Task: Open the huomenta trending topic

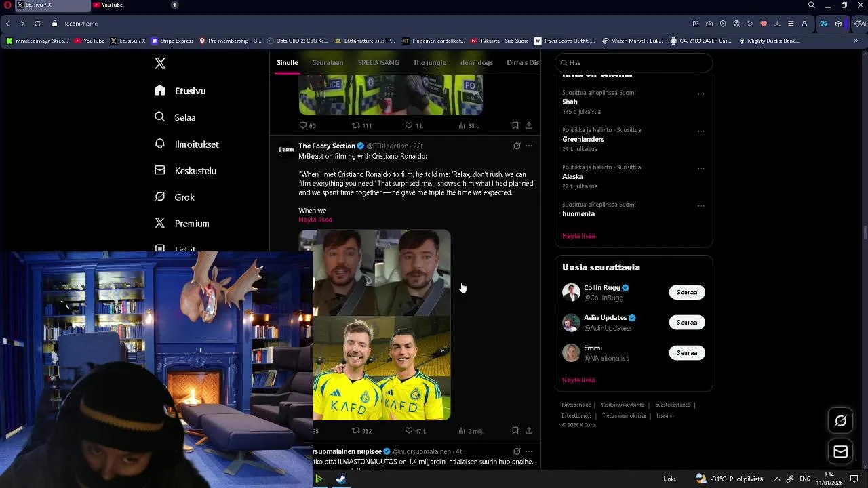Action: pyautogui.click(x=578, y=213)
